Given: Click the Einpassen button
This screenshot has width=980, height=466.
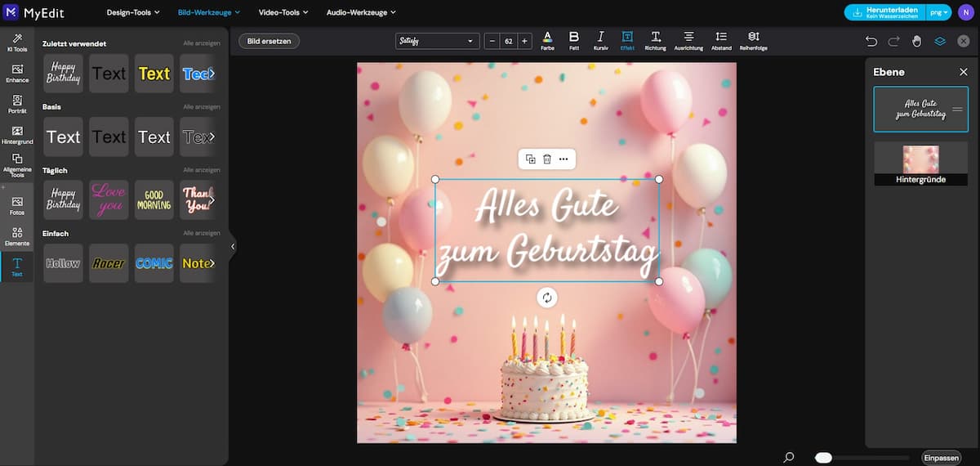Looking at the screenshot, I should click(941, 458).
